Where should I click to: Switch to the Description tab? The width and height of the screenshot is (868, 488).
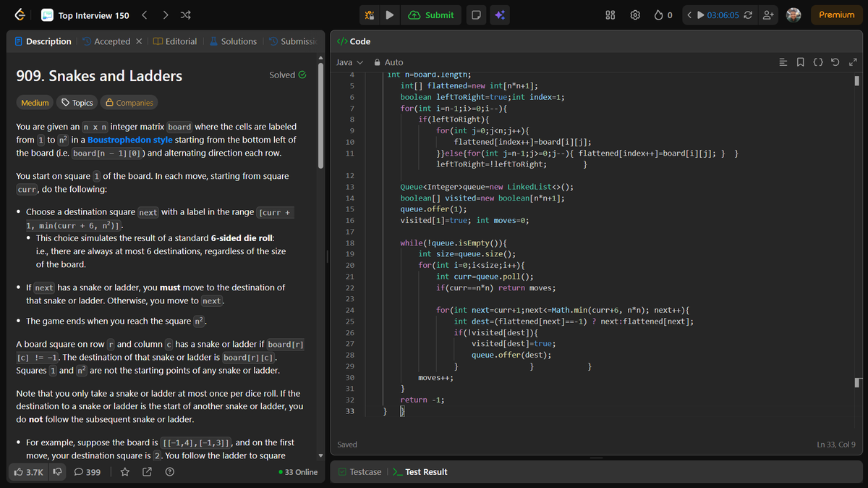[x=43, y=41]
